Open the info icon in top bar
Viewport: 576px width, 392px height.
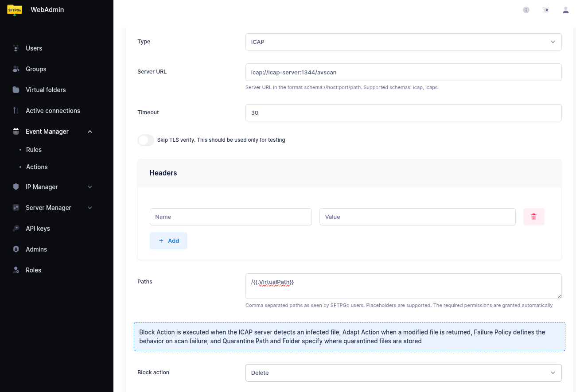526,10
